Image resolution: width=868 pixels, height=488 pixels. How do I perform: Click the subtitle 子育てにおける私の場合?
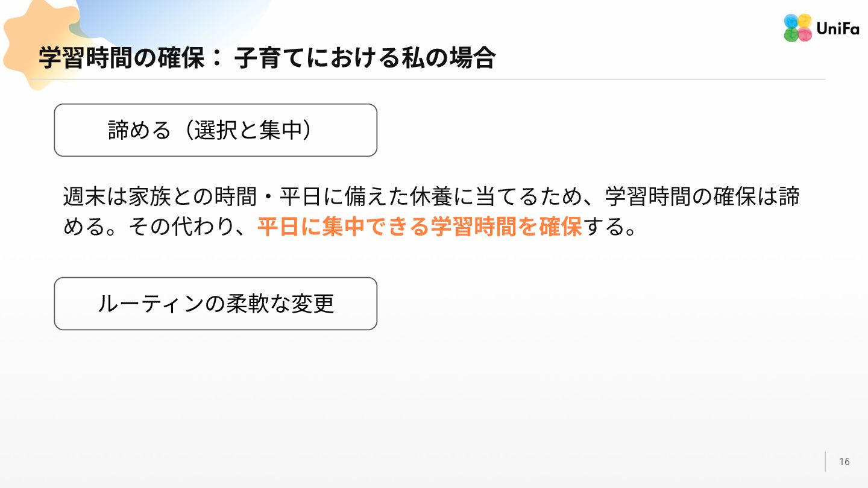[365, 58]
